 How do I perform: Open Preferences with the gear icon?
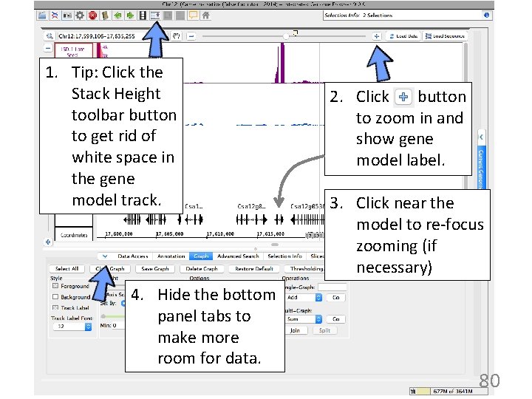pos(80,16)
